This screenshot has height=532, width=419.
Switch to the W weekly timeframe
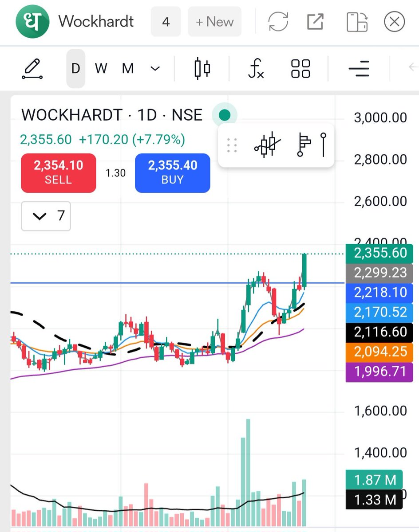pos(101,69)
